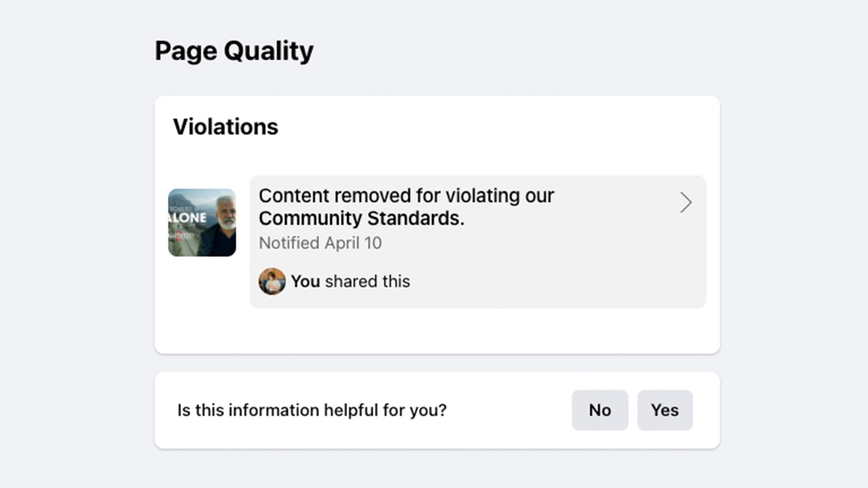Open the removed post thumbnail image
Screen dimensions: 868x488
pos(202,223)
